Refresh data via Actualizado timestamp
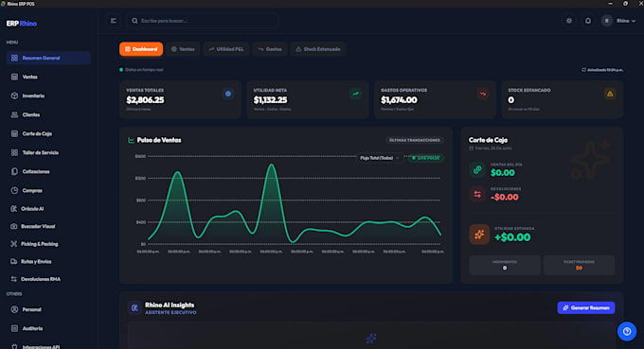This screenshot has height=349, width=644. click(602, 70)
